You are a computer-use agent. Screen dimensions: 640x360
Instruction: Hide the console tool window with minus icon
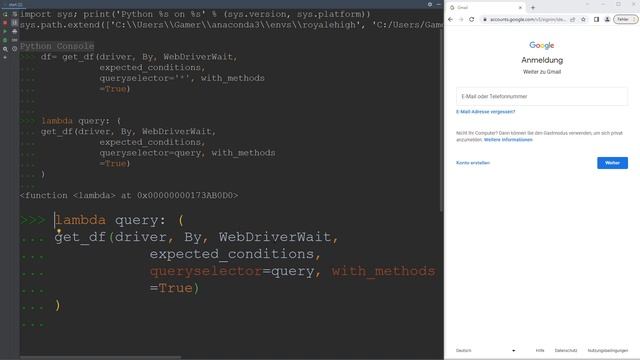tap(438, 4)
